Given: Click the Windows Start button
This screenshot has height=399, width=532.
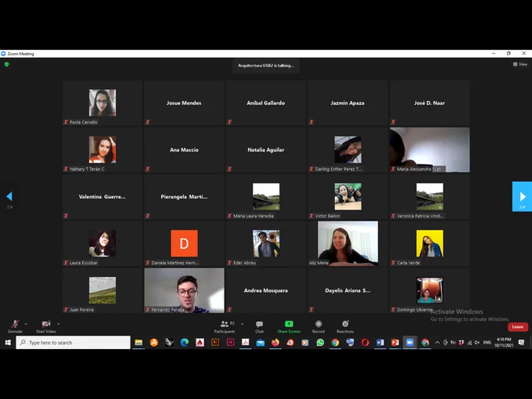Looking at the screenshot, I should pyautogui.click(x=8, y=343).
